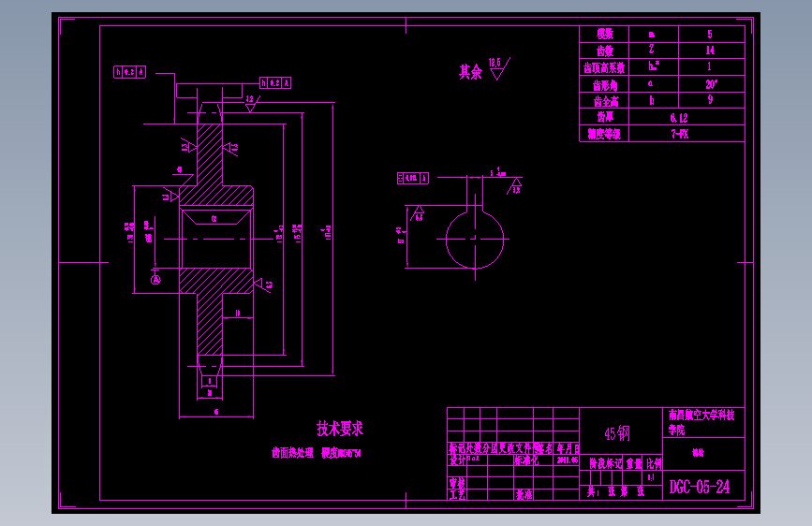812x526 pixels.
Task: Select the drawing number 'DGC-05-24'
Action: [x=700, y=488]
